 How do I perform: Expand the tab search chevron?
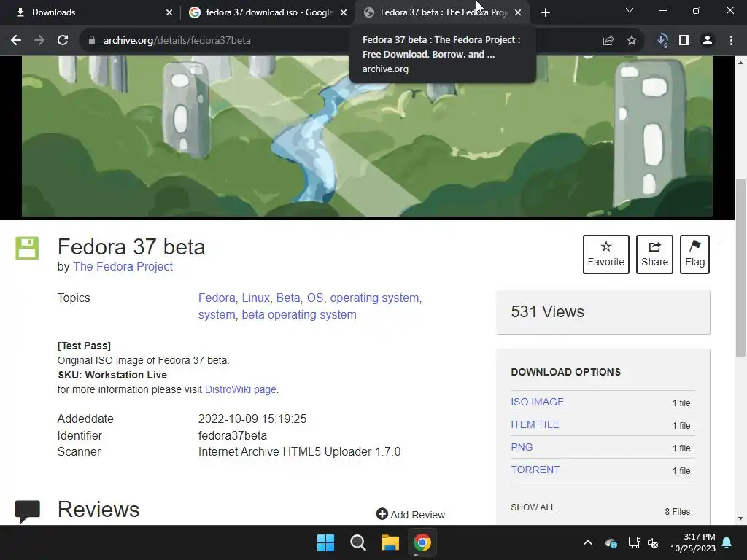point(630,10)
